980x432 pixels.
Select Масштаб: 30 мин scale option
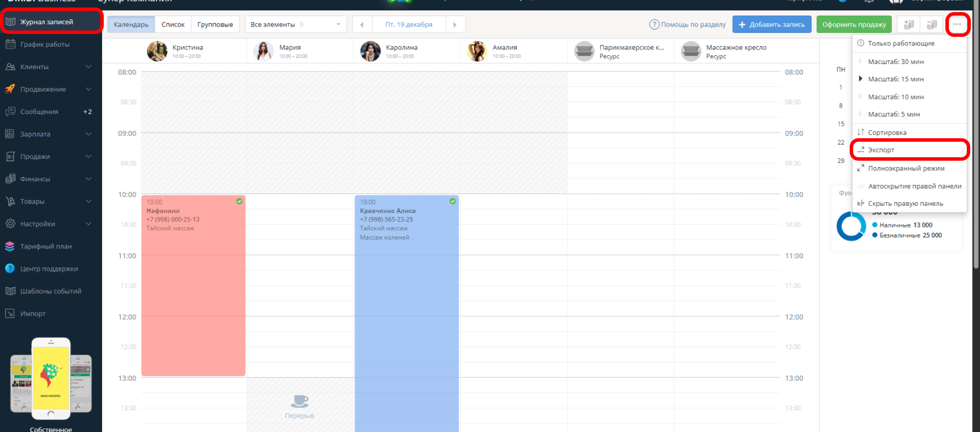point(896,62)
